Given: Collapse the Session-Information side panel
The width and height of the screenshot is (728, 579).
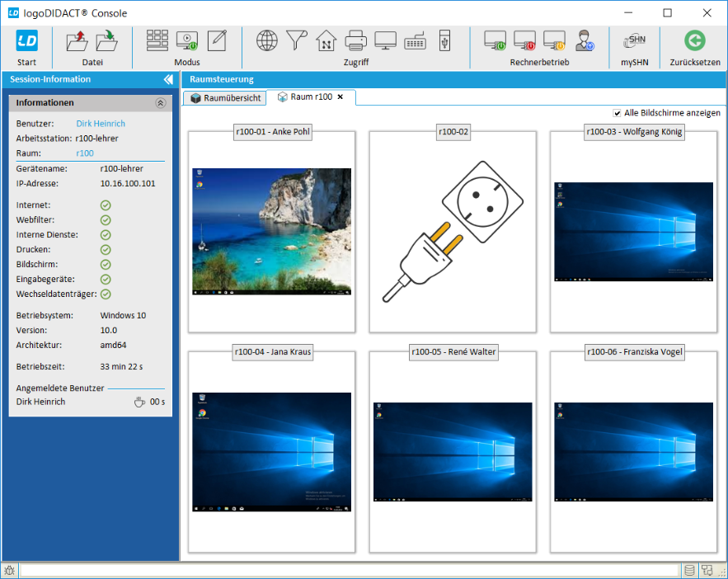Looking at the screenshot, I should point(168,79).
